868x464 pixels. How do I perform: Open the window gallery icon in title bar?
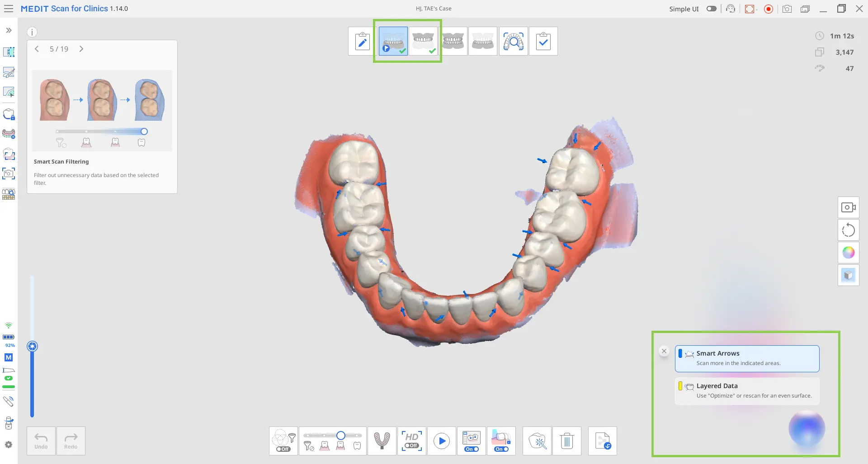coord(805,9)
